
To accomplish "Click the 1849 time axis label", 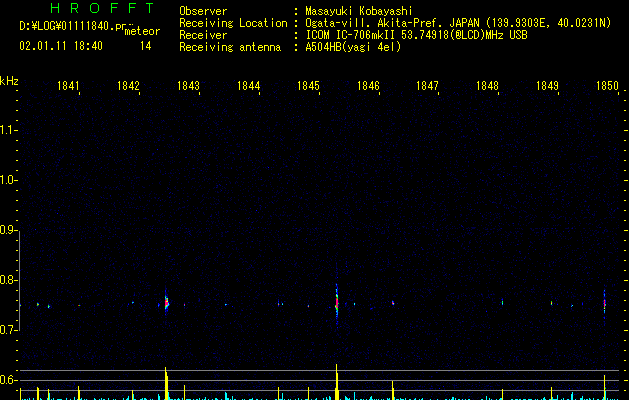I will click(547, 85).
